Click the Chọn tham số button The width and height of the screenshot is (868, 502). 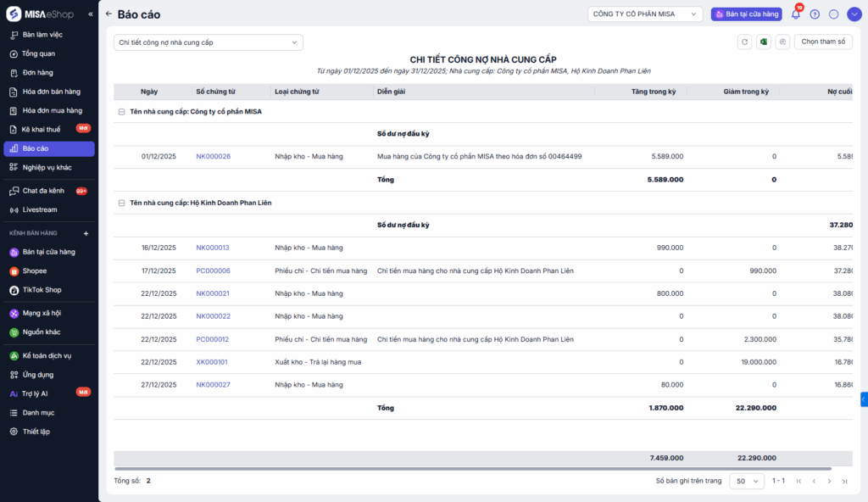[823, 42]
